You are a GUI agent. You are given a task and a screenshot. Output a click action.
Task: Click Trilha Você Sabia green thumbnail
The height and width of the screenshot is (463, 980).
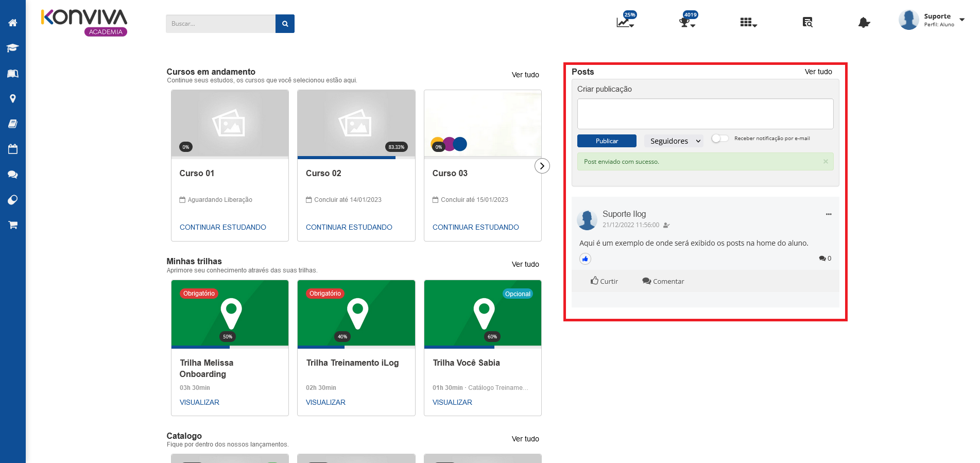click(483, 313)
